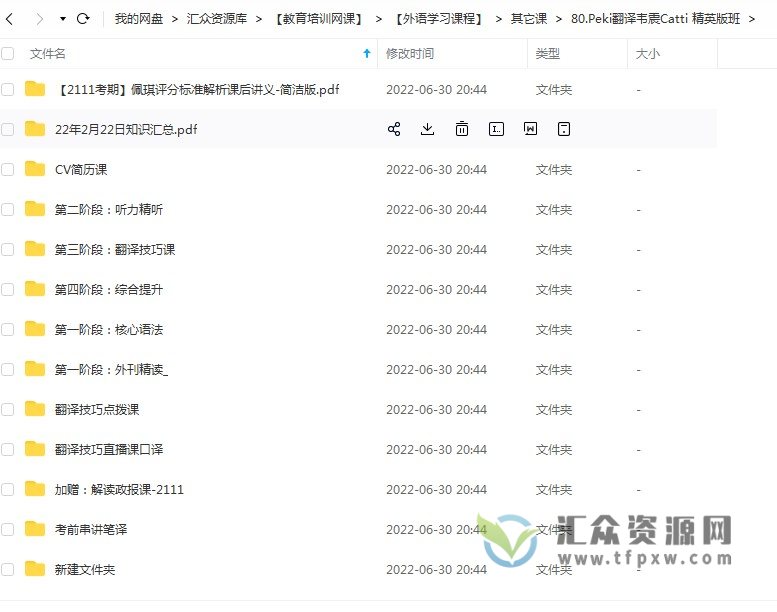Refresh the current folder listing
Viewport: 777px width, 612px height.
coord(83,19)
